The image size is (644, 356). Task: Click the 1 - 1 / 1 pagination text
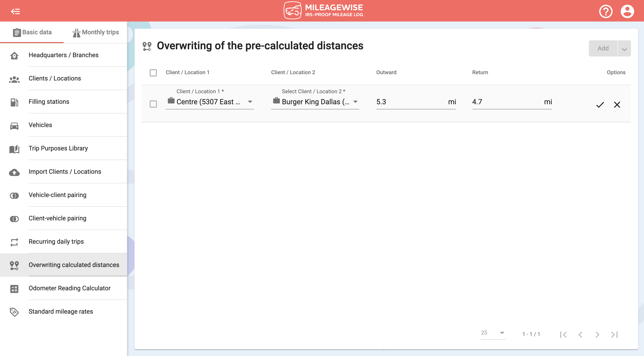tap(531, 334)
